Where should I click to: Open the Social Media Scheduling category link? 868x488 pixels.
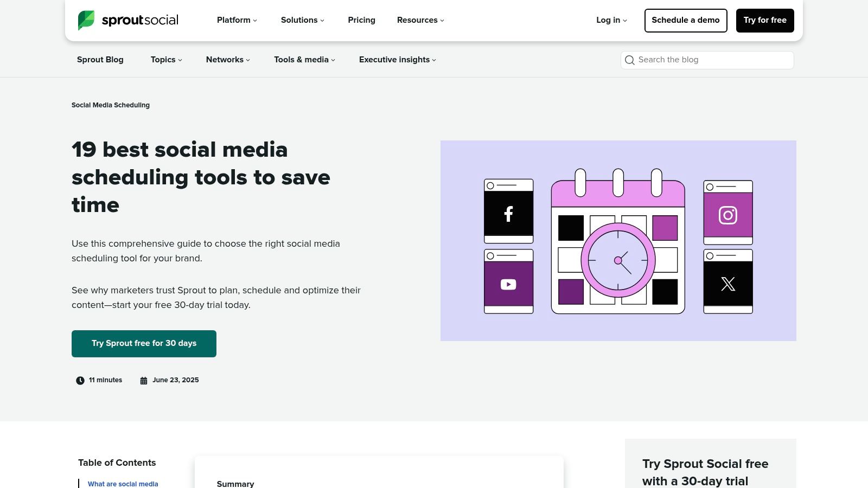[x=111, y=105]
